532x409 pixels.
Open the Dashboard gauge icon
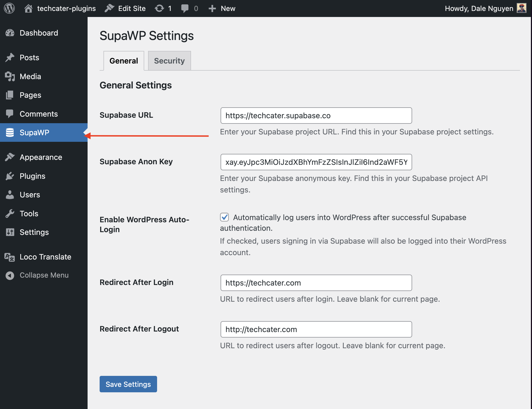[x=10, y=33]
